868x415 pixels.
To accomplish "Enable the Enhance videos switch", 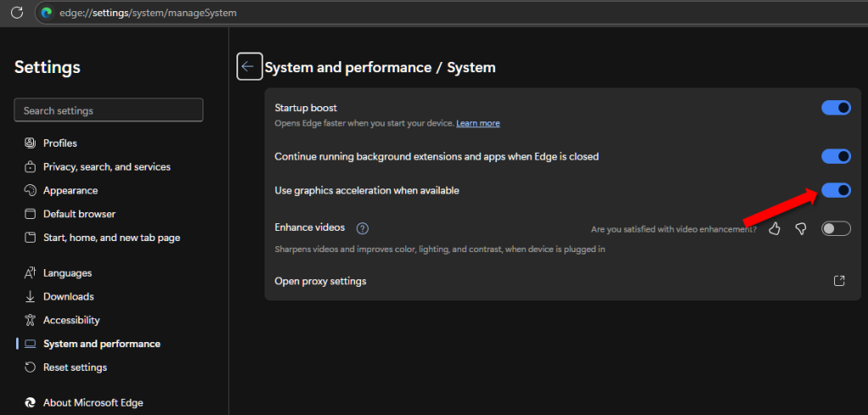I will [x=836, y=228].
